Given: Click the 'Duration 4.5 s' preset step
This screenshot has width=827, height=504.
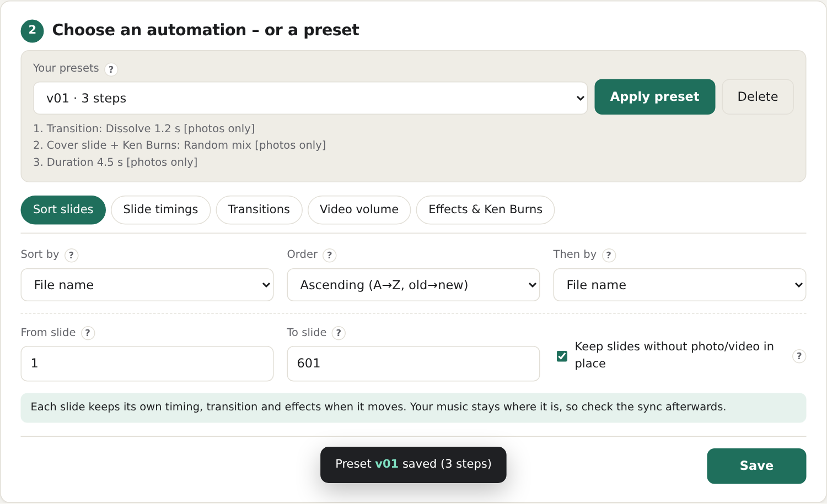Looking at the screenshot, I should click(115, 162).
